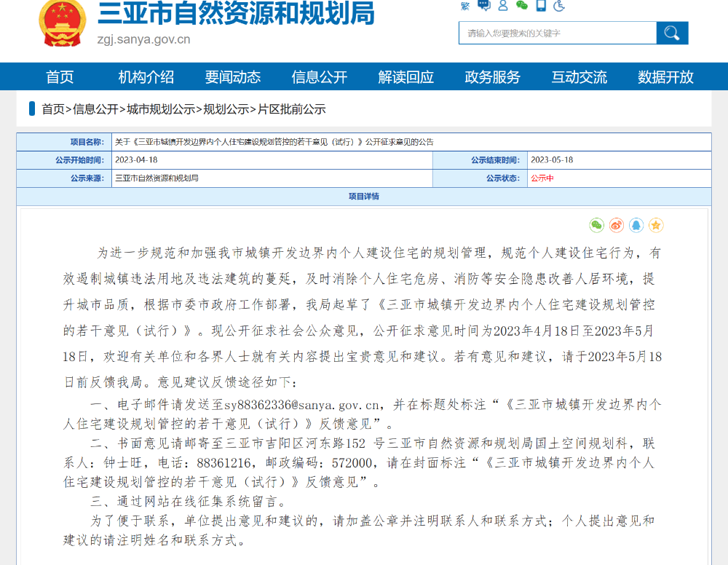Open the 互动交流 navigation menu
The width and height of the screenshot is (728, 565).
579,76
